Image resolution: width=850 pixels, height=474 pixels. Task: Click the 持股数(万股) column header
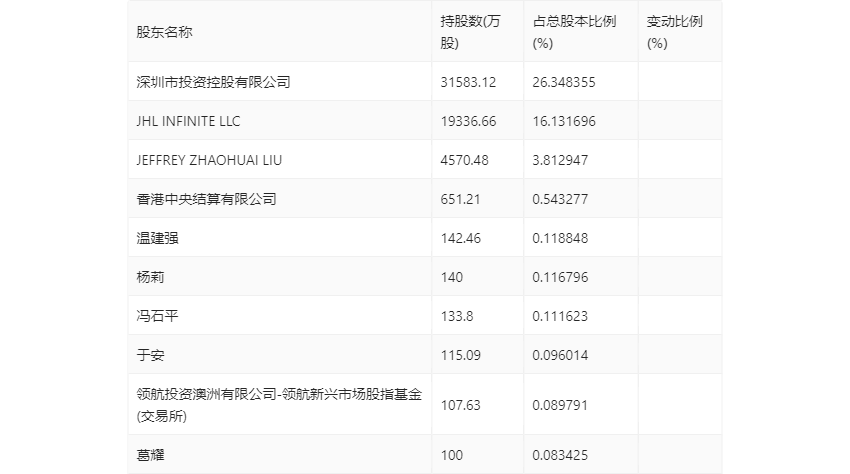coord(470,32)
